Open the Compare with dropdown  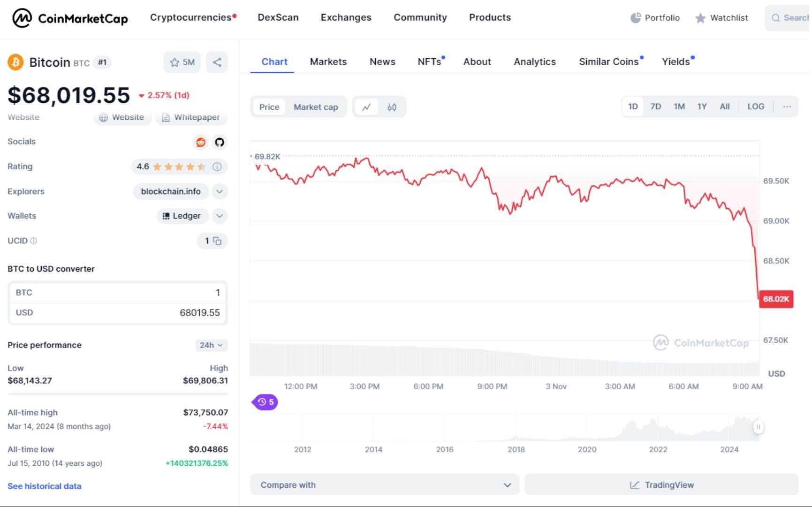coord(384,484)
